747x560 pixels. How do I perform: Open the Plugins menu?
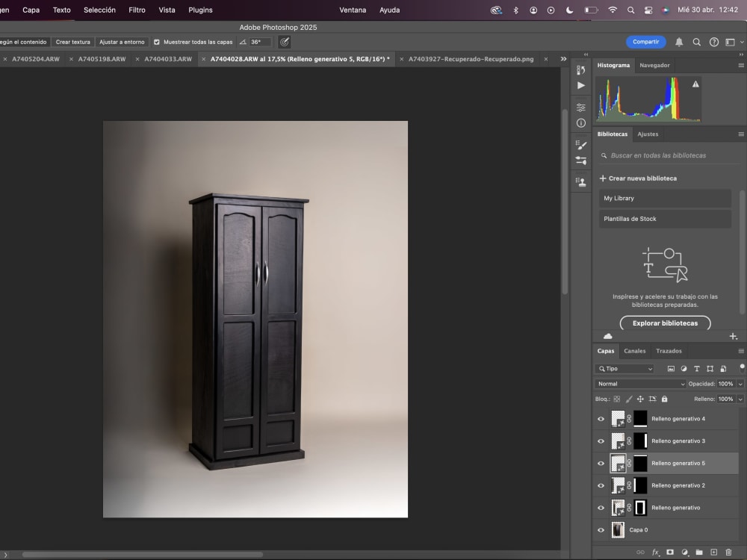[x=200, y=10]
